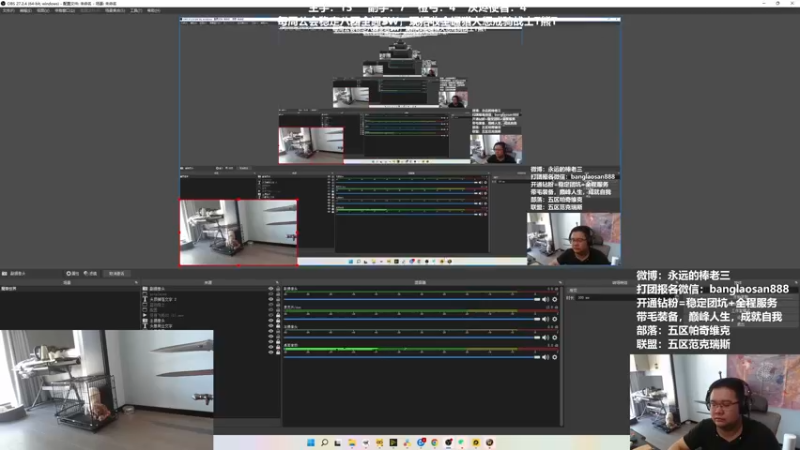Open the green chat app taskbar icon
Screen dimensions: 800x450
tap(462, 442)
